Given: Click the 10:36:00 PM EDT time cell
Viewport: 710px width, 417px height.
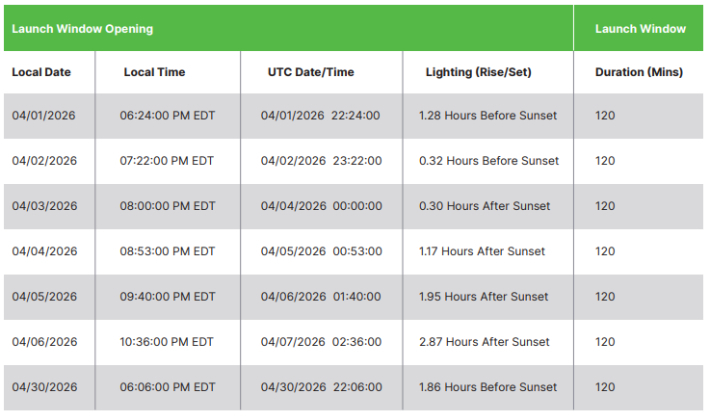Looking at the screenshot, I should 167,342.
